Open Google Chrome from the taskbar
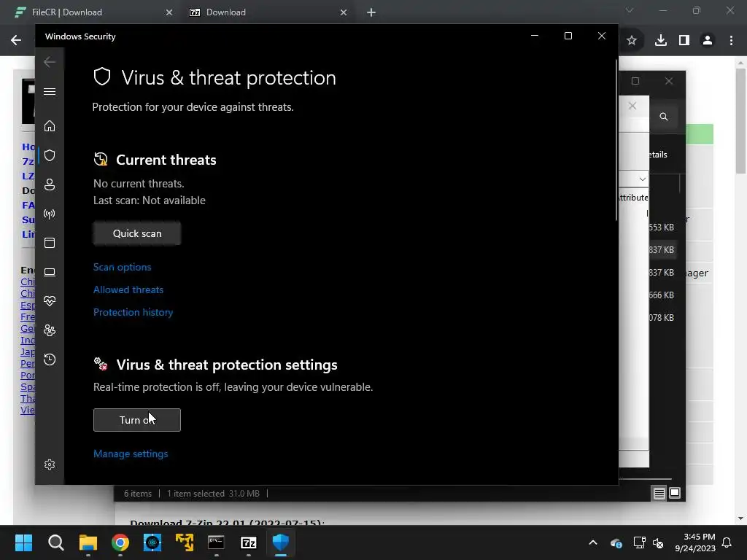 click(120, 542)
